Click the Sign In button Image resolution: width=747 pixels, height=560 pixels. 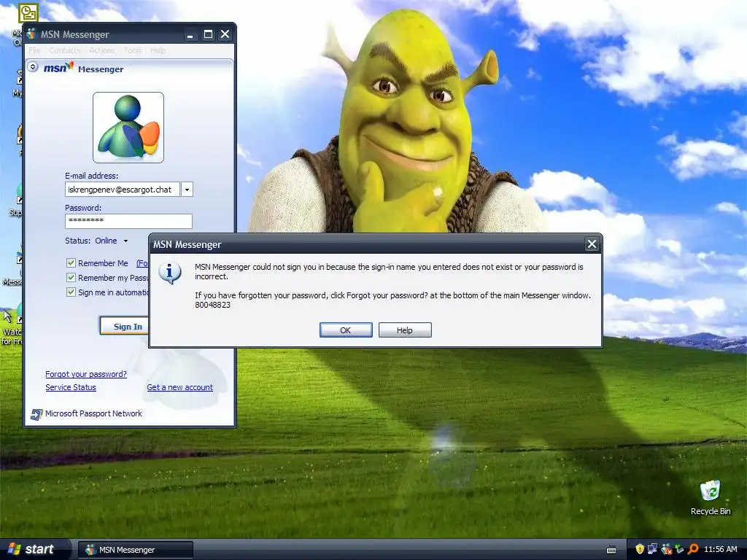click(x=125, y=327)
